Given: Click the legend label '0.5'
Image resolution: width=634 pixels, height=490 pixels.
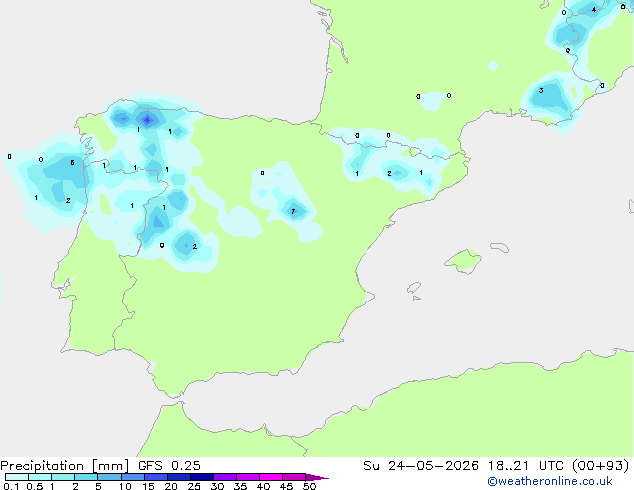Looking at the screenshot, I should tap(34, 486).
